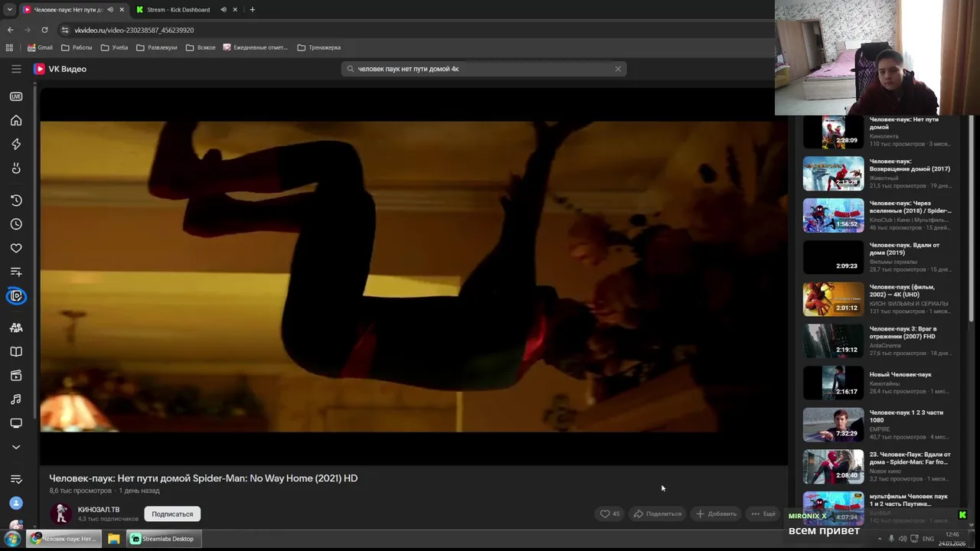Mute the Человек-паук tab audio icon
The height and width of the screenshot is (551, 980).
click(x=110, y=10)
